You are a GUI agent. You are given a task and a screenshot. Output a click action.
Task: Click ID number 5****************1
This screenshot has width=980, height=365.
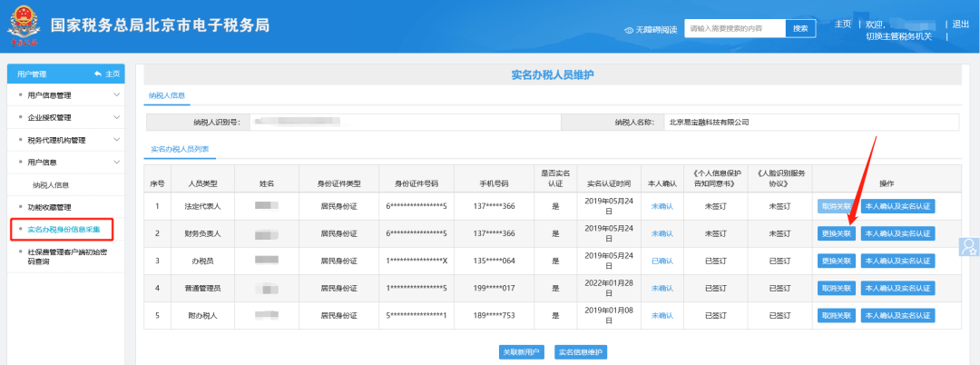(x=416, y=316)
